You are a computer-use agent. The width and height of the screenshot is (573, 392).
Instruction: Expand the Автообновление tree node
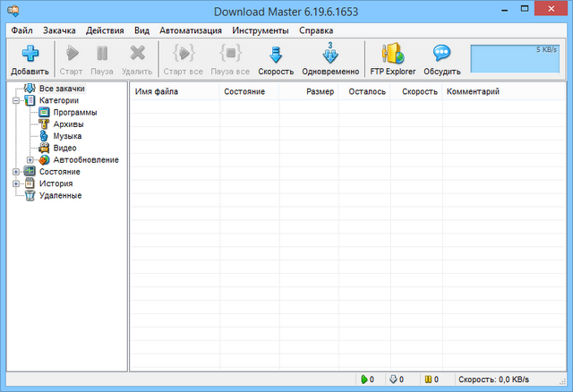[30, 159]
